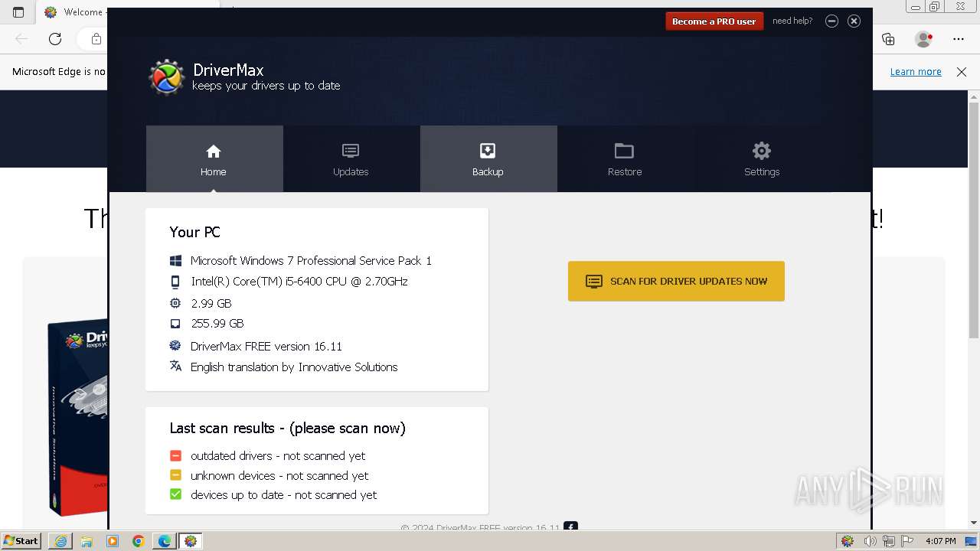Image resolution: width=980 pixels, height=551 pixels.
Task: Click the green devices up to date icon
Action: 175,494
